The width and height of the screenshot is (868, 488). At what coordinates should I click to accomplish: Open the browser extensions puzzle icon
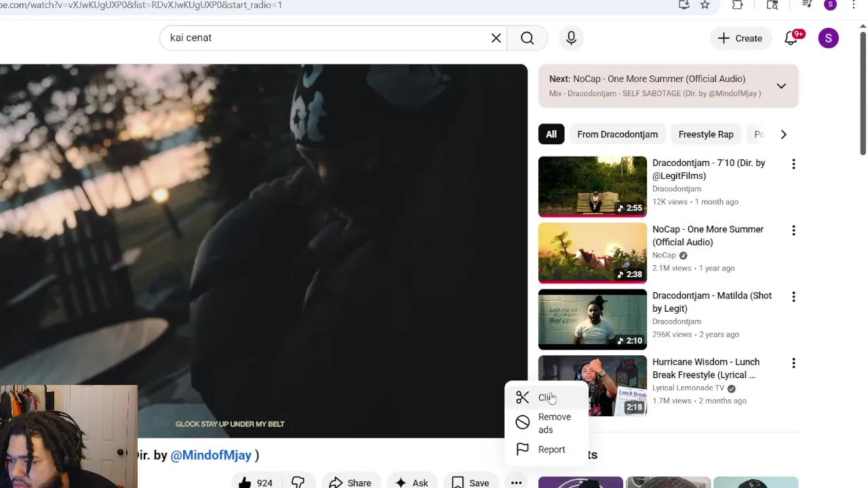[x=737, y=5]
